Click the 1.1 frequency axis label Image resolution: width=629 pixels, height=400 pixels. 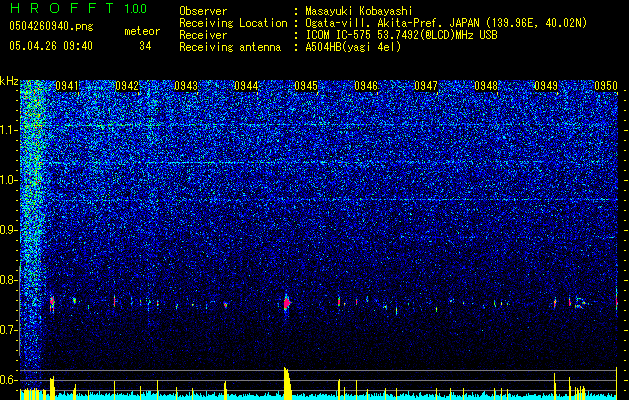pyautogui.click(x=8, y=130)
